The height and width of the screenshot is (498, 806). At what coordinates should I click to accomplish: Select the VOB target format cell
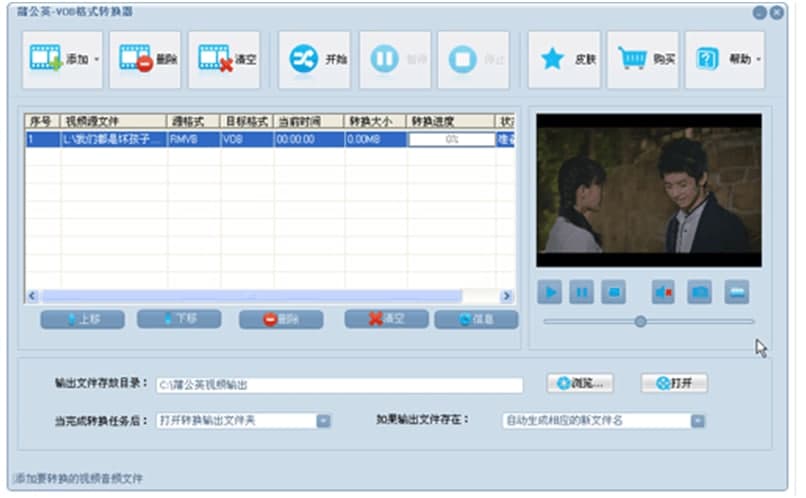(247, 139)
